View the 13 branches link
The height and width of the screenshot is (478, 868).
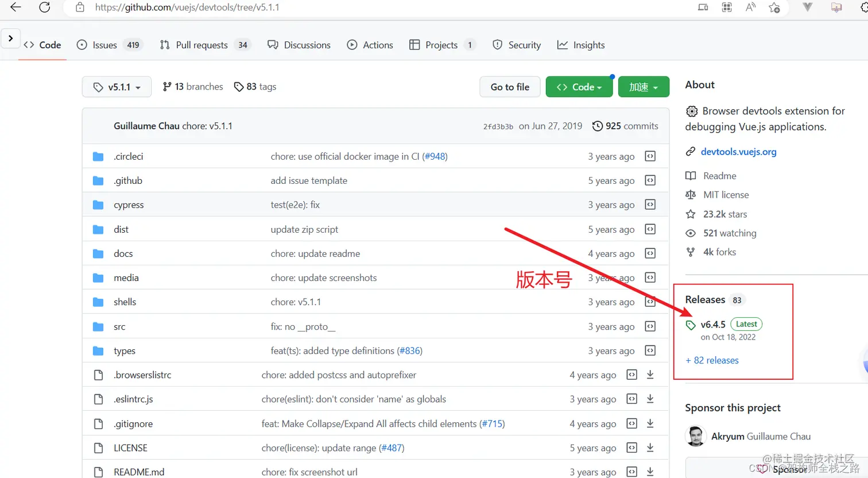coord(193,87)
